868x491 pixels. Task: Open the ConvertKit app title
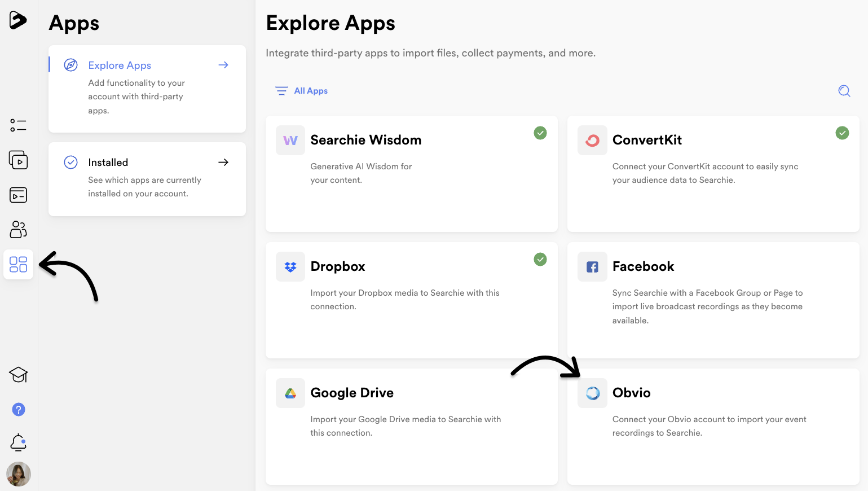(x=647, y=140)
